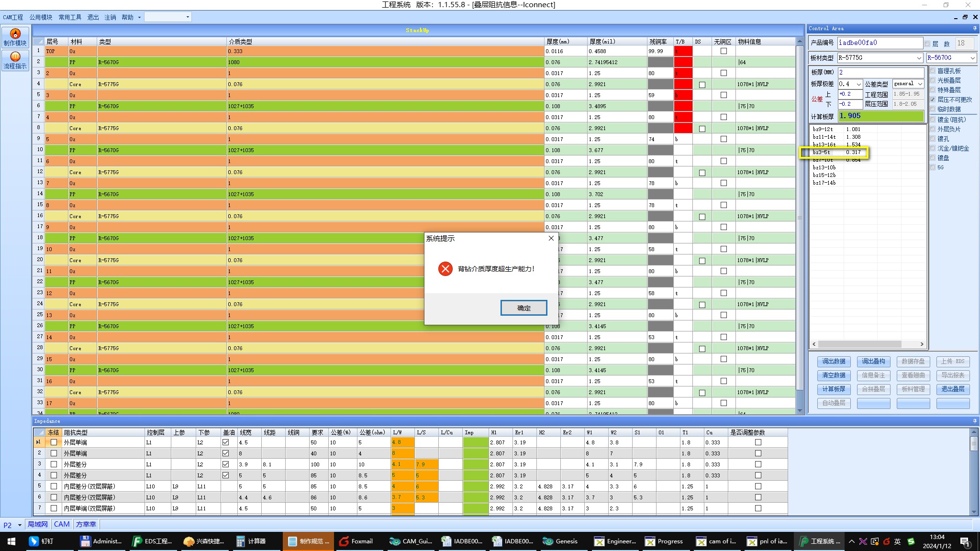
Task: Expand the 板厚极差 0.4 dropdown
Action: point(858,84)
